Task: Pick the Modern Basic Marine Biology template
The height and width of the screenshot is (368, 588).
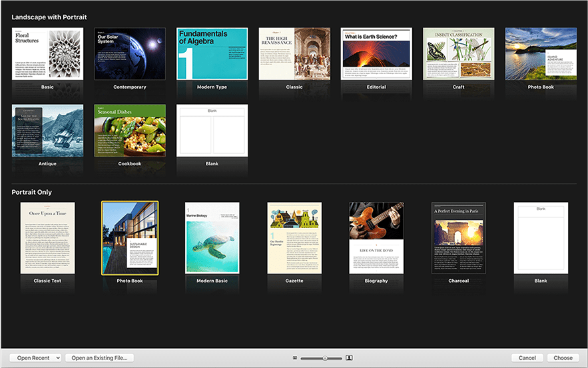Action: coord(212,238)
